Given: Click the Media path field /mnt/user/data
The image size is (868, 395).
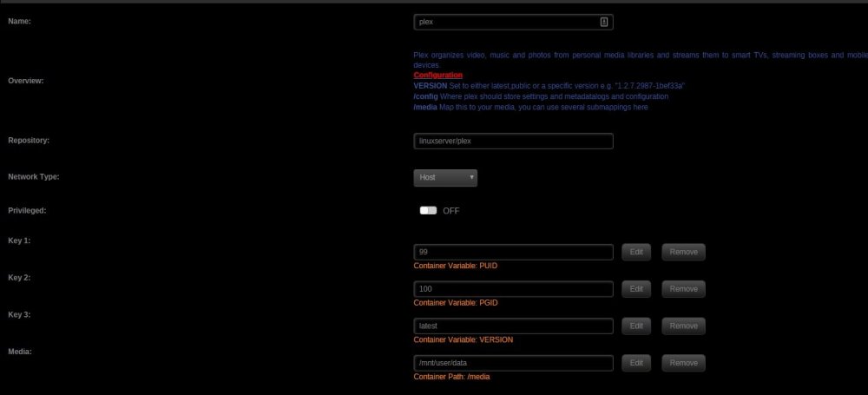Looking at the screenshot, I should pos(513,363).
